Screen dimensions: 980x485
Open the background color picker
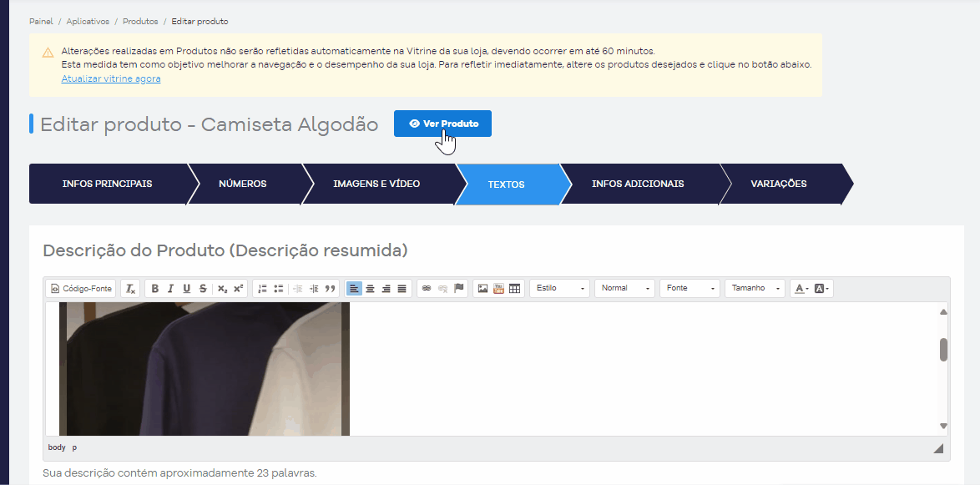[821, 289]
